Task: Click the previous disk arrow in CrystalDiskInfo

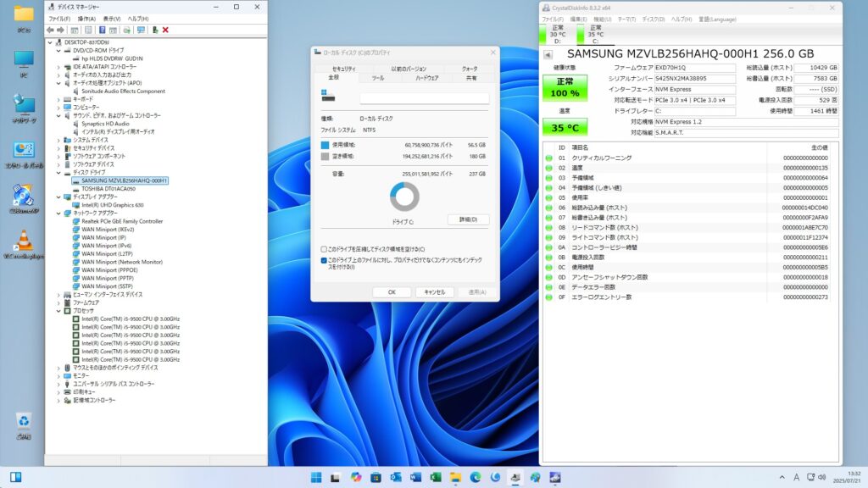Action: pyautogui.click(x=548, y=55)
